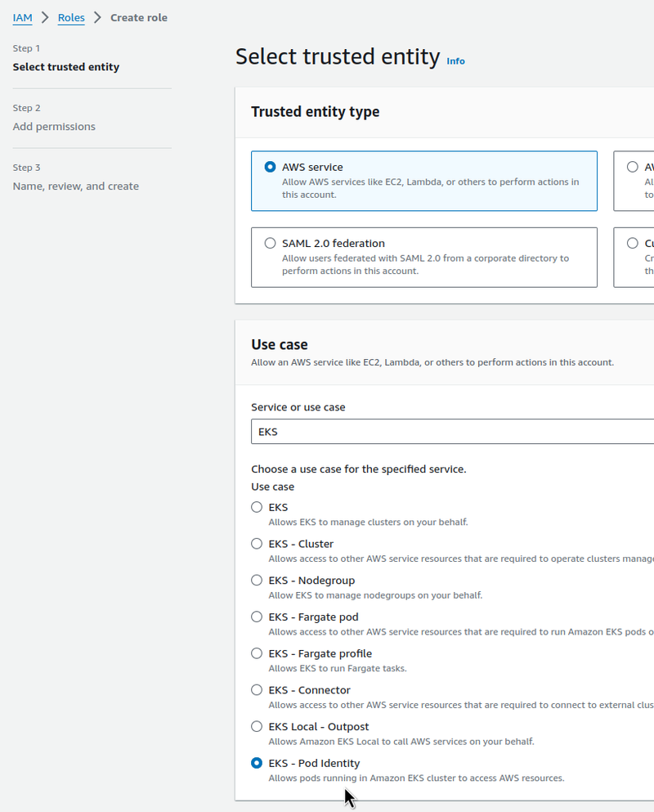
Task: Select the partially visible radio right of AWS service
Action: (632, 167)
